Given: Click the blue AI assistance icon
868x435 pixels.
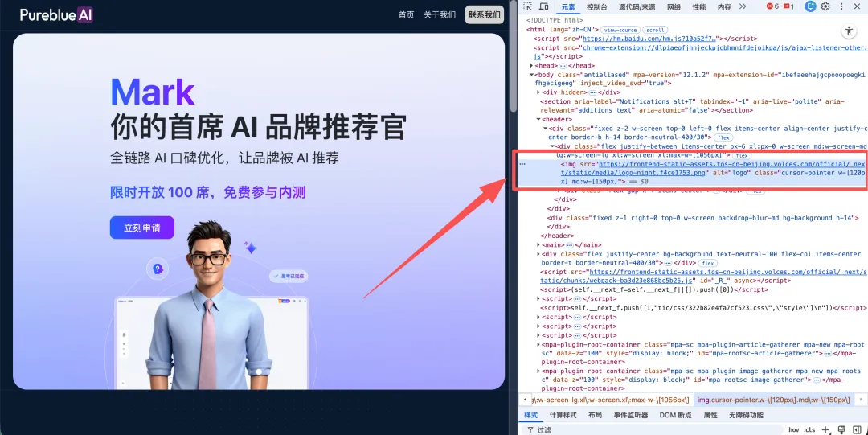Looking at the screenshot, I should point(810,6).
